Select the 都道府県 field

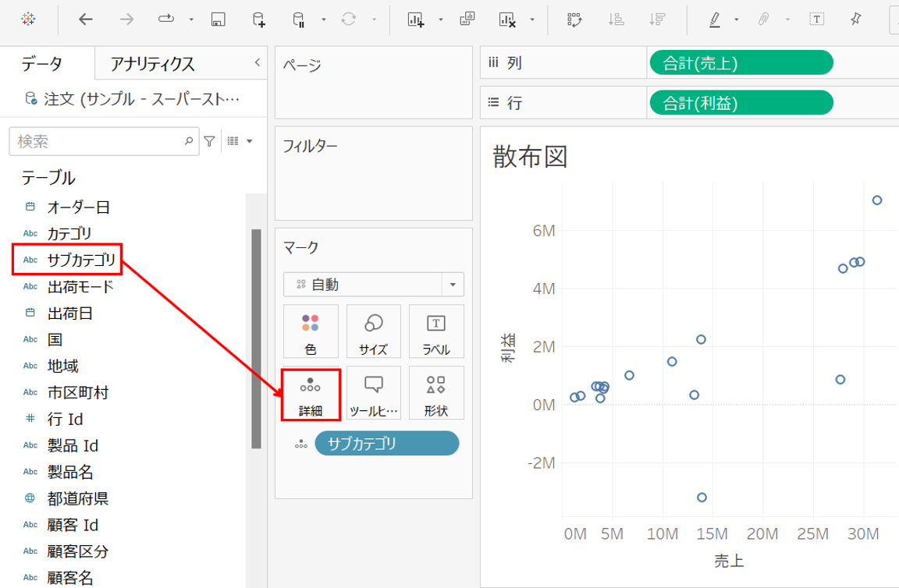78,498
